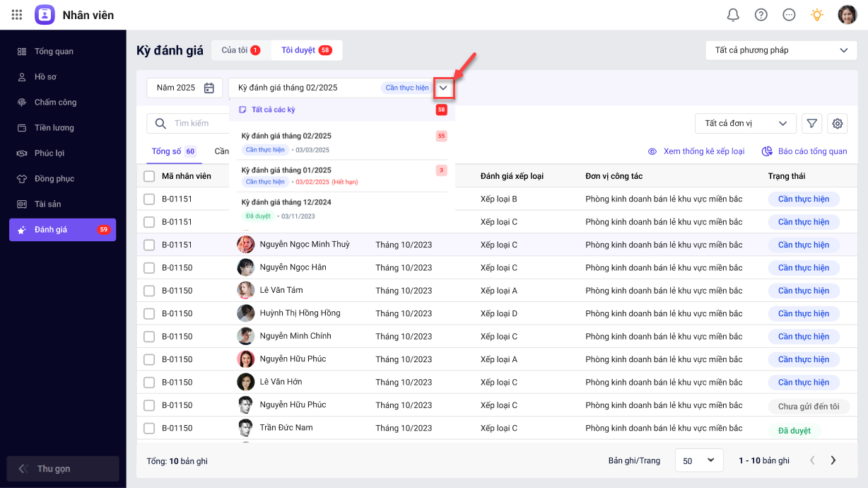Click the Chưa gửi đến tôi status badge
This screenshot has height=488, width=868.
[809, 407]
